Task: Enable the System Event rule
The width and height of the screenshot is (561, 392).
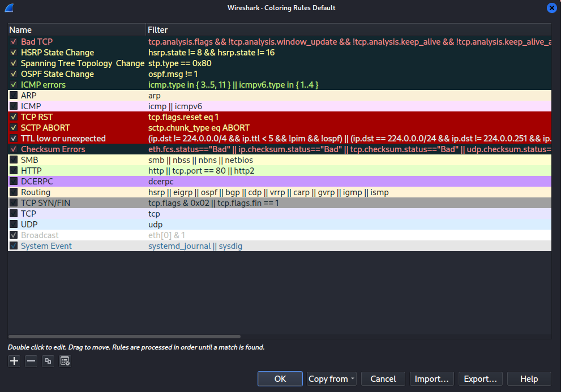Action: [x=13, y=245]
